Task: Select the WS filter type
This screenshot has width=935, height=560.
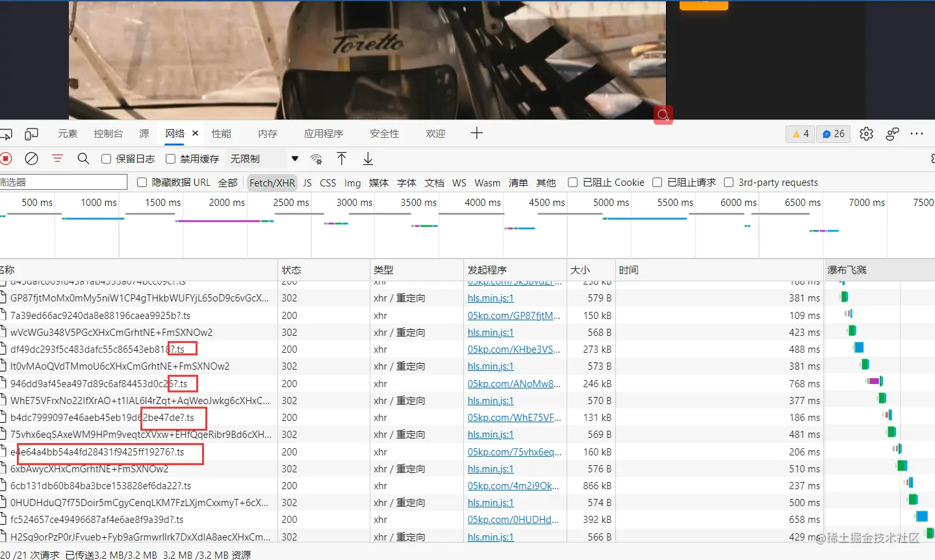Action: pyautogui.click(x=459, y=183)
